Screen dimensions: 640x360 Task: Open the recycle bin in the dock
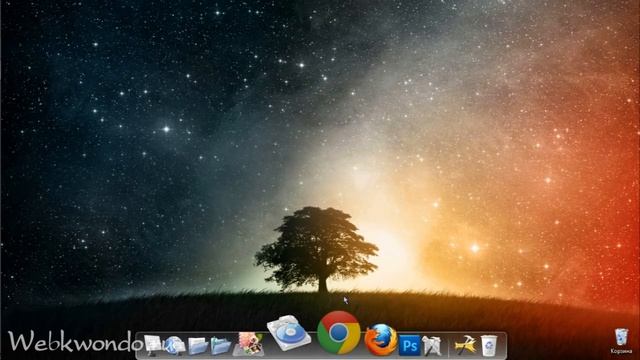click(x=489, y=345)
